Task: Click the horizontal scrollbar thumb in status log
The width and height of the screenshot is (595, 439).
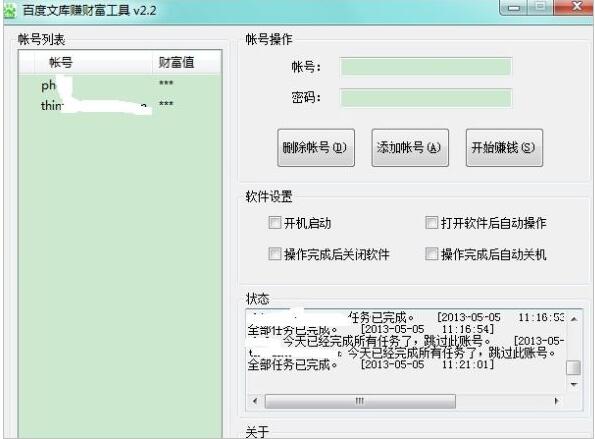Action: click(x=360, y=401)
